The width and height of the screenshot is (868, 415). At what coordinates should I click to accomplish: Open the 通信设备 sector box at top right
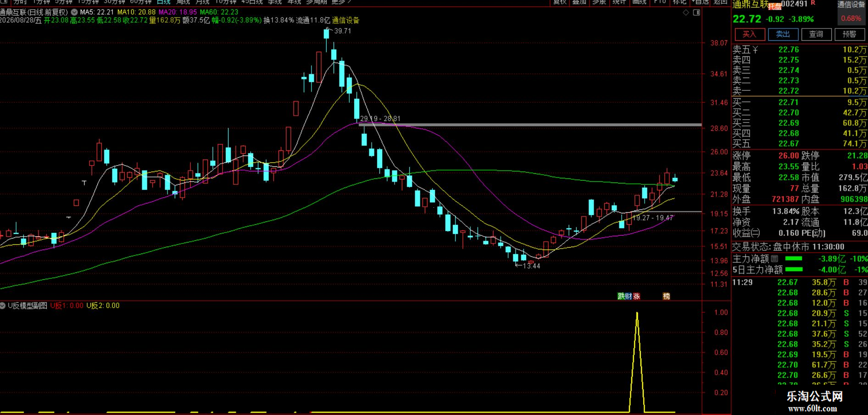851,12
